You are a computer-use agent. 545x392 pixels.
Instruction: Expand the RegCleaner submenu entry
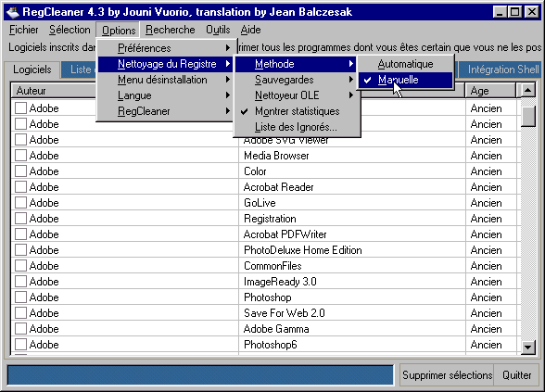tap(165, 111)
